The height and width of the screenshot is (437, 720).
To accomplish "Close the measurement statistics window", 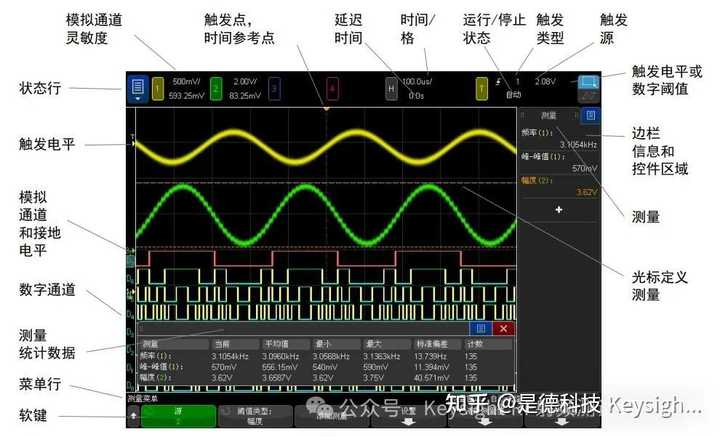I will click(503, 328).
